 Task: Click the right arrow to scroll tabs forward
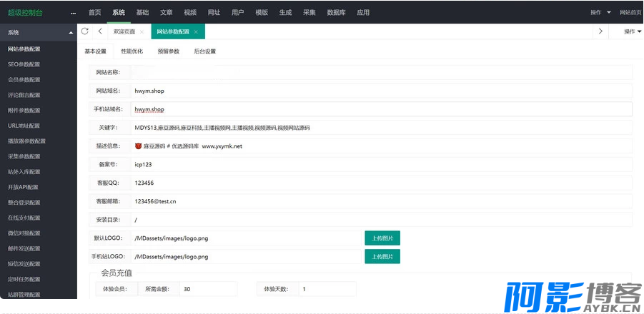coord(600,31)
